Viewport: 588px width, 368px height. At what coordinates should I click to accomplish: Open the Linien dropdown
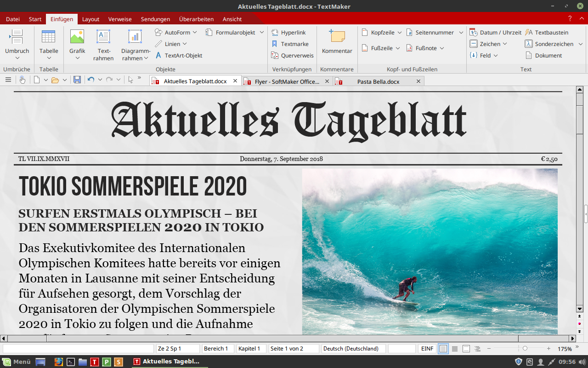click(x=185, y=44)
